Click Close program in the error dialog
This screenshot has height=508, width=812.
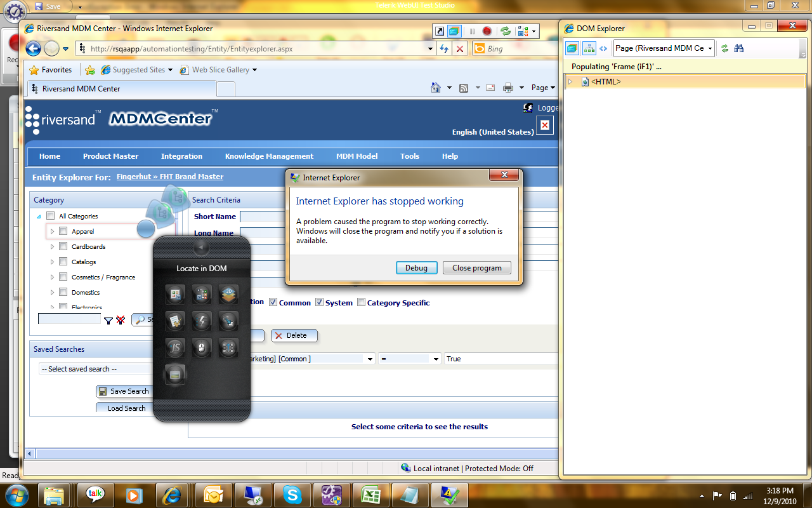coord(477,268)
